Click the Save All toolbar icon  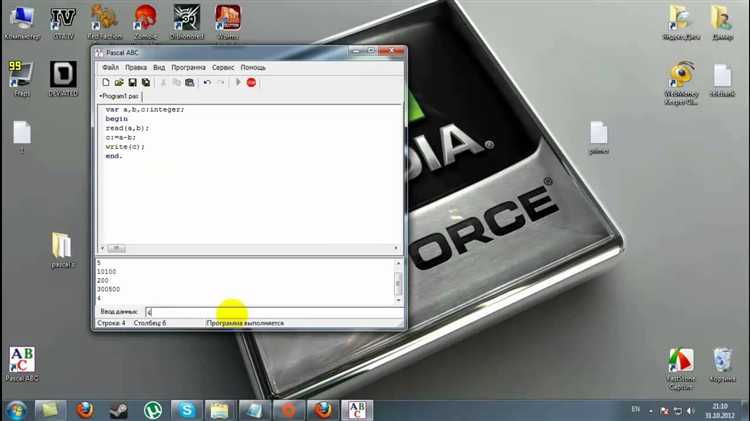pos(146,82)
